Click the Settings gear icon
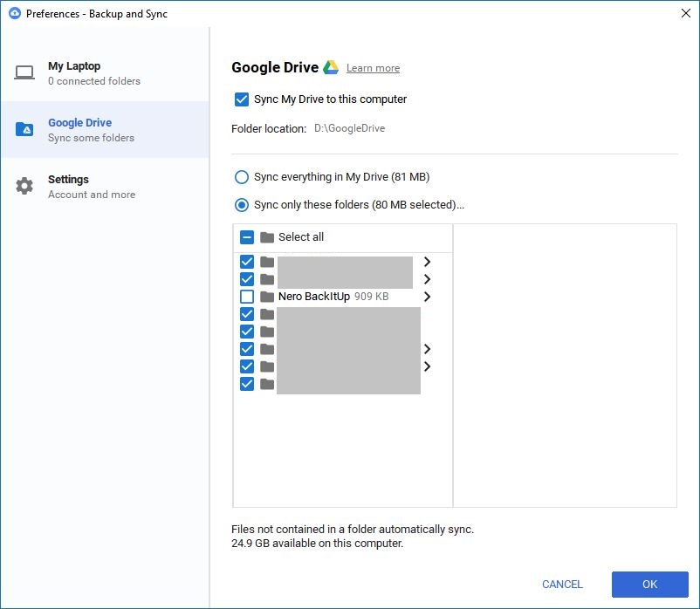 point(24,186)
